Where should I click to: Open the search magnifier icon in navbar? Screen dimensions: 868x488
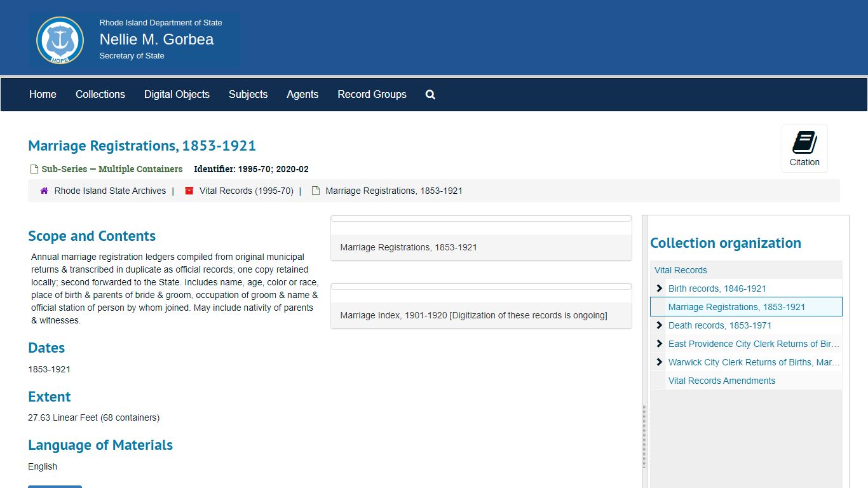[x=430, y=95]
